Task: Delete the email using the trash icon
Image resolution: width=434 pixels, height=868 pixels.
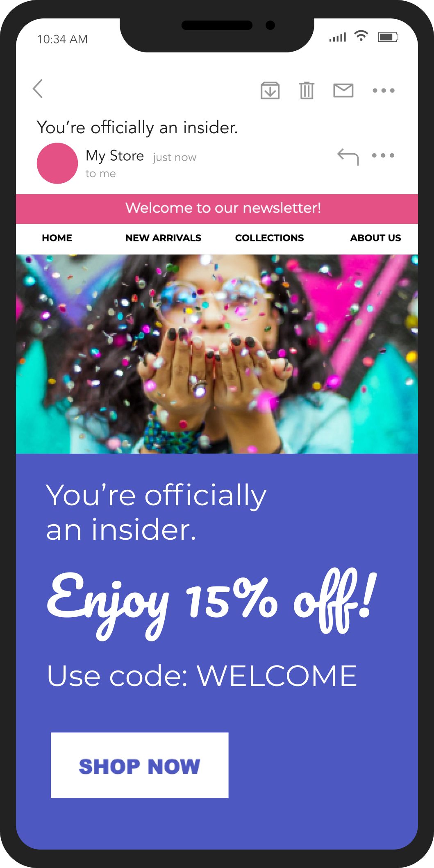Action: pos(307,91)
